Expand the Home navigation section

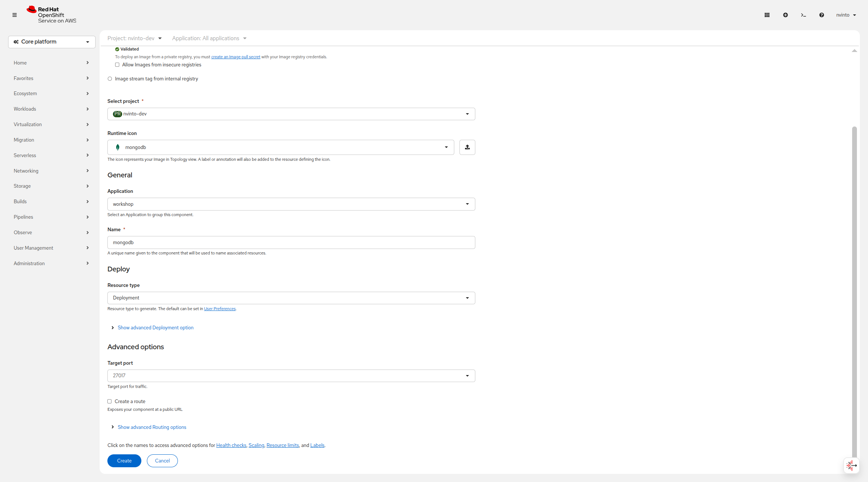click(x=52, y=63)
